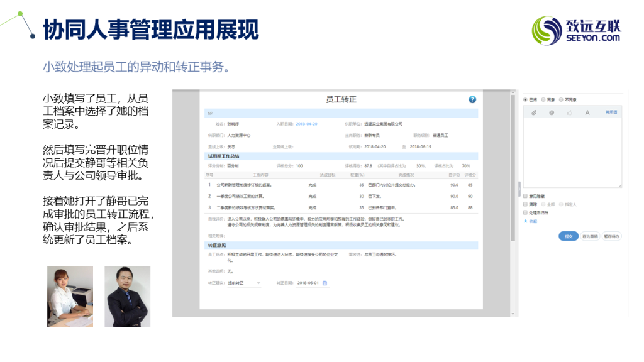Screen dimensions: 644x362
Task: Click the 致远互联 Seeyon logo
Action: tap(576, 30)
